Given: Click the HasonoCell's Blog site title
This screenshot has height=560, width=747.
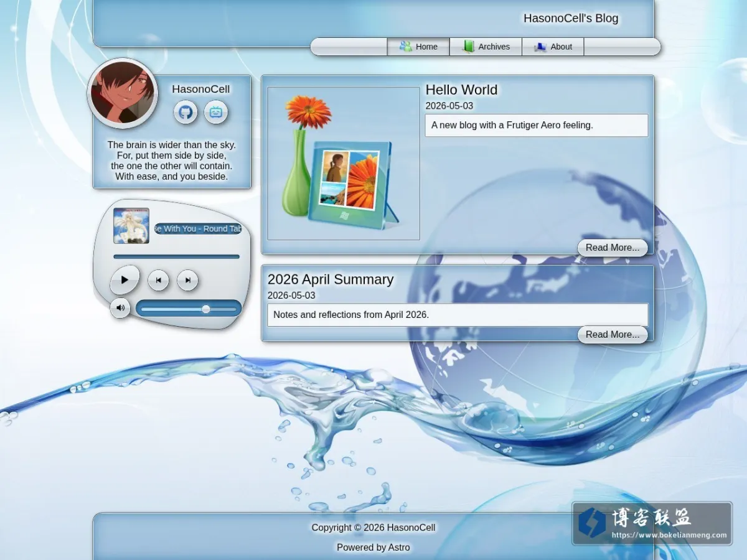Looking at the screenshot, I should tap(571, 19).
